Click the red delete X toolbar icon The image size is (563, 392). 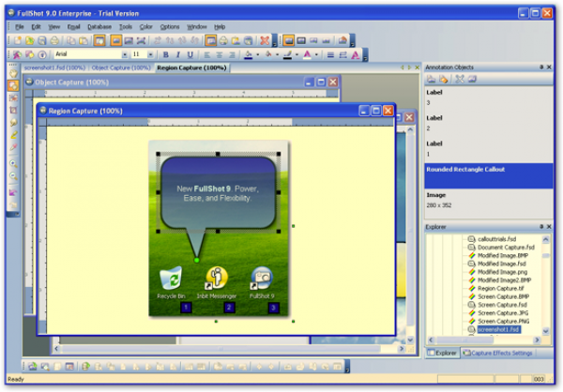266,41
